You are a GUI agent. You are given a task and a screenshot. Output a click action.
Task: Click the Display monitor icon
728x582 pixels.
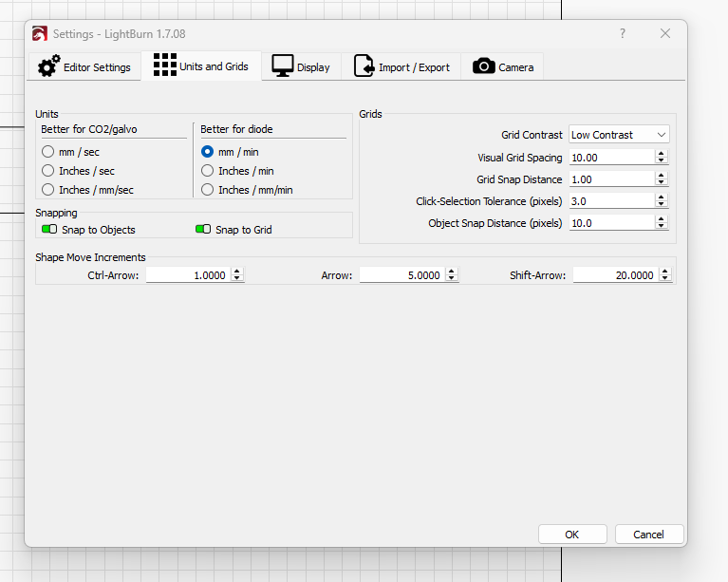[x=282, y=66]
